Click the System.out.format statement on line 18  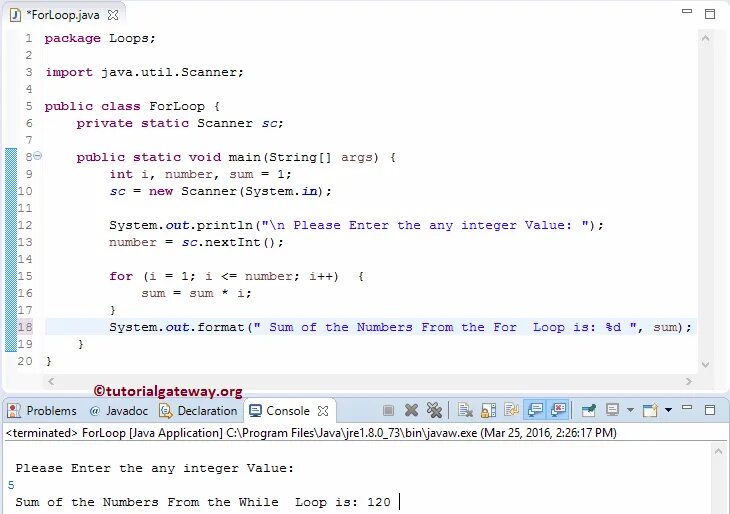(x=400, y=327)
